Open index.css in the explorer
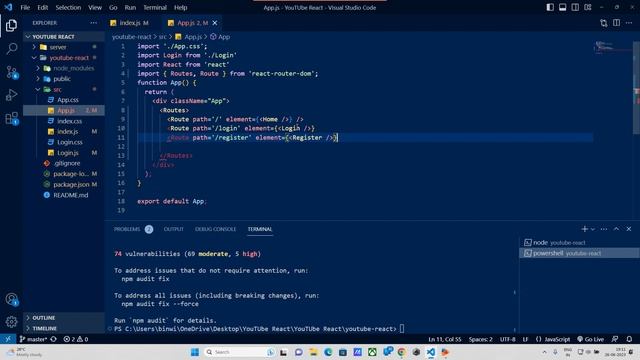 pyautogui.click(x=63, y=121)
